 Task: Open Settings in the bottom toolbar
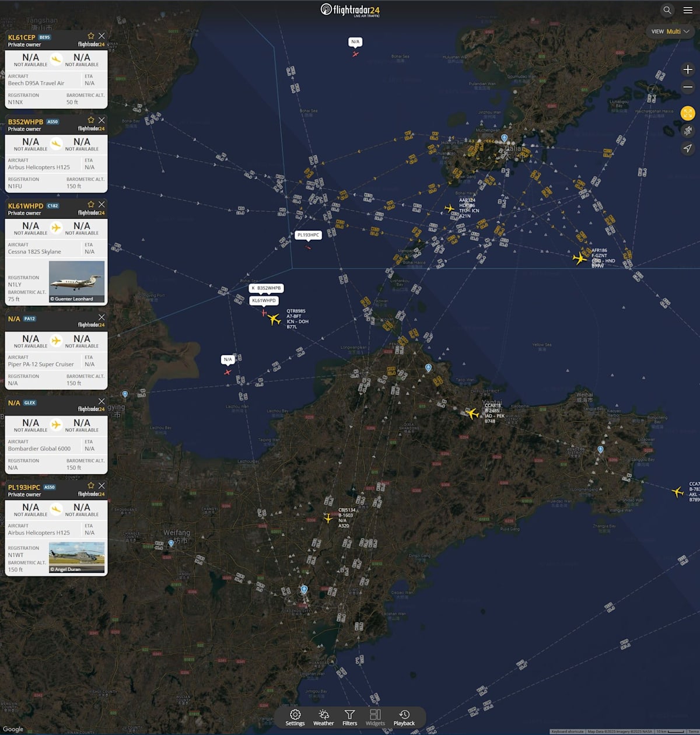tap(295, 717)
